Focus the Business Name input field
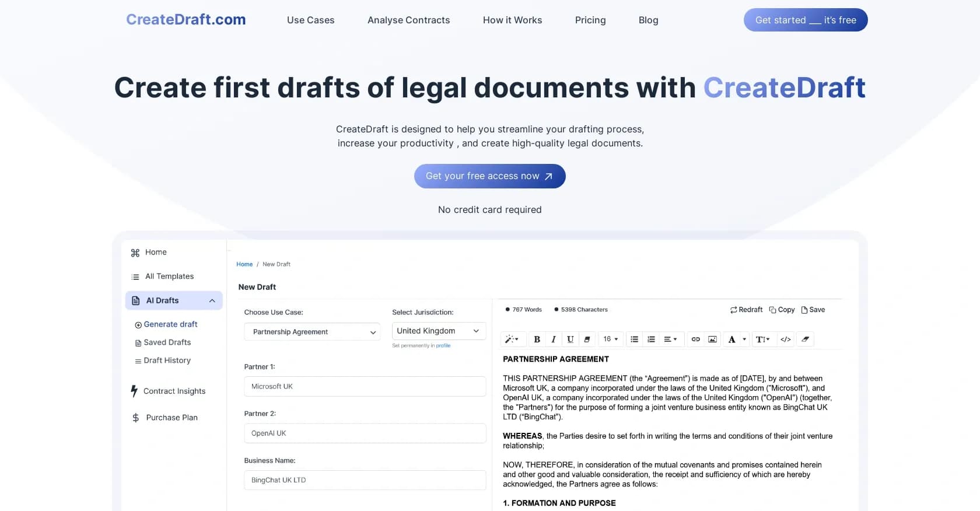Viewport: 980px width, 511px height. coord(365,480)
